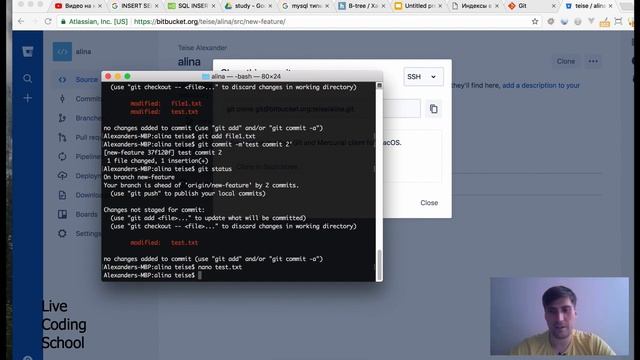Switch to the SQL INSERT tab
The width and height of the screenshot is (640, 360).
191,6
